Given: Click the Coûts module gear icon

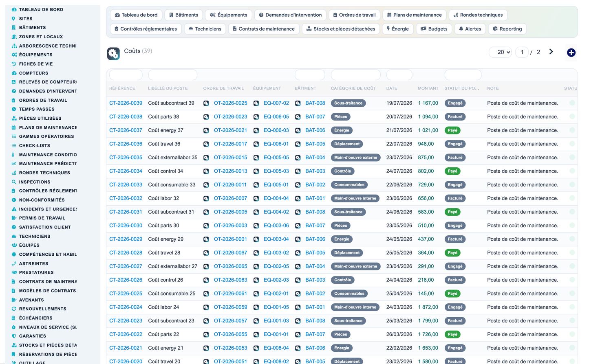Looking at the screenshot, I should (113, 53).
